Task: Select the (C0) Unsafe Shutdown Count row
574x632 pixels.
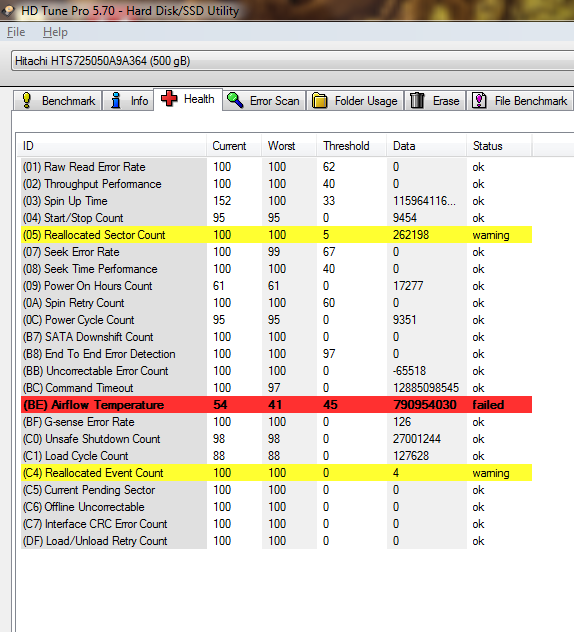Action: [x=277, y=439]
